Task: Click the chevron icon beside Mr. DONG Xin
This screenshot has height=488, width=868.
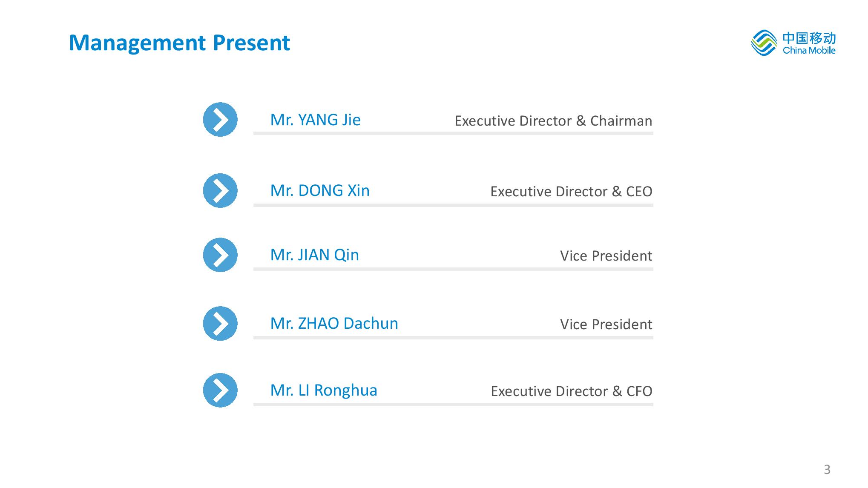Action: pos(220,191)
